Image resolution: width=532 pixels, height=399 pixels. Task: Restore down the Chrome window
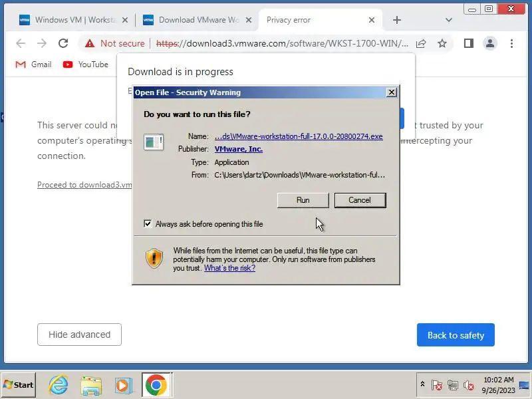[x=489, y=9]
